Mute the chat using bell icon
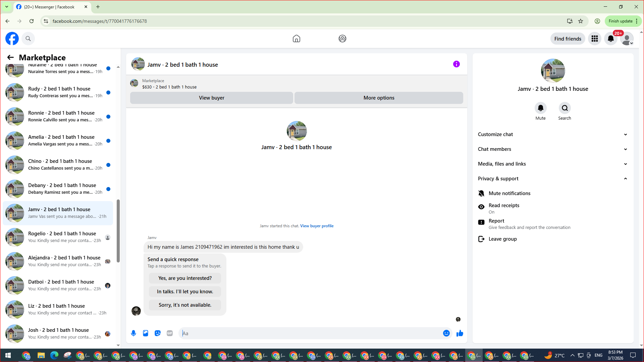 [541, 108]
